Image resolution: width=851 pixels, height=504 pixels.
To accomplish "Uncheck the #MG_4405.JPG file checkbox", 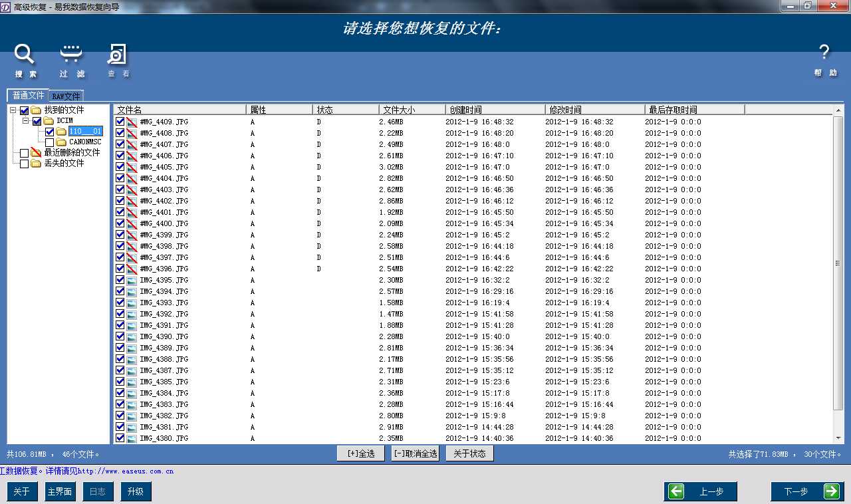I will coord(120,167).
